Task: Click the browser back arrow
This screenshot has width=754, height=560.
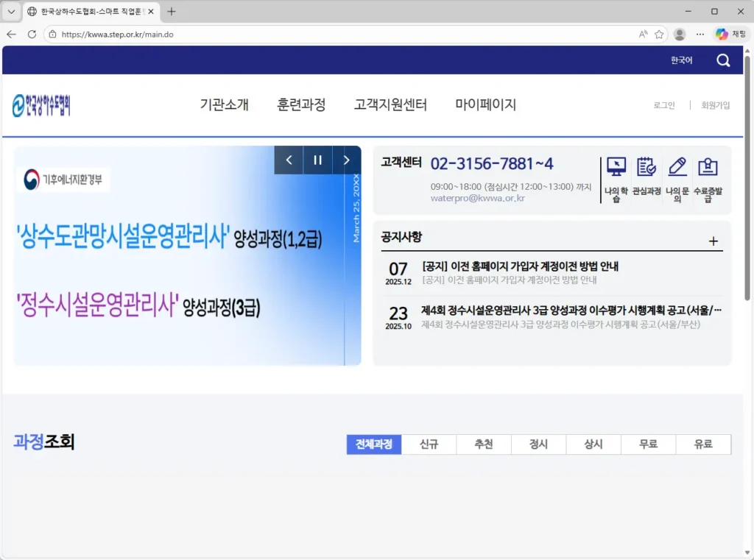Action: tap(11, 34)
